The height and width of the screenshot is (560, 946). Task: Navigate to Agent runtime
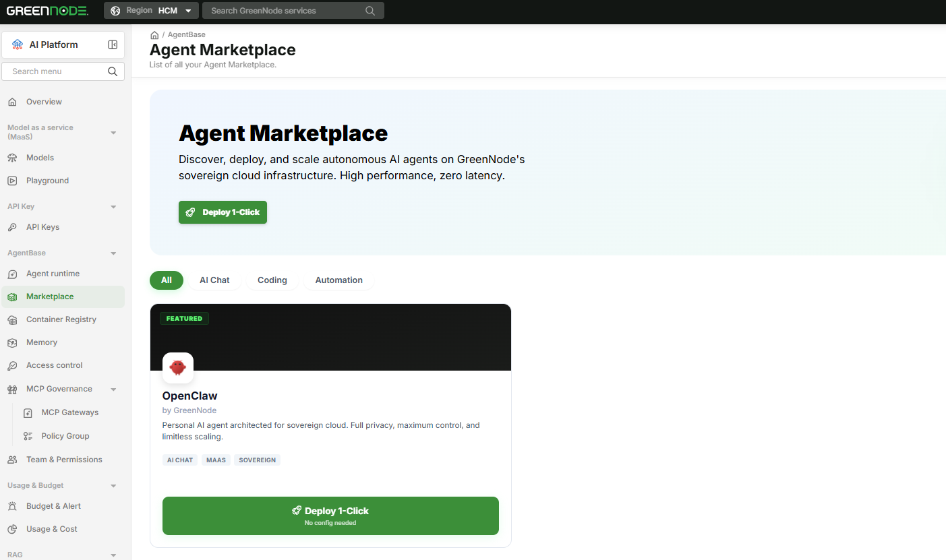pos(63,274)
